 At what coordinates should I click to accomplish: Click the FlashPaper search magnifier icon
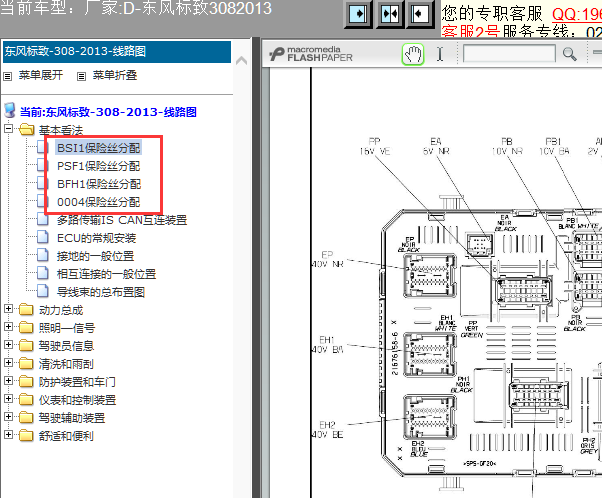tap(570, 54)
